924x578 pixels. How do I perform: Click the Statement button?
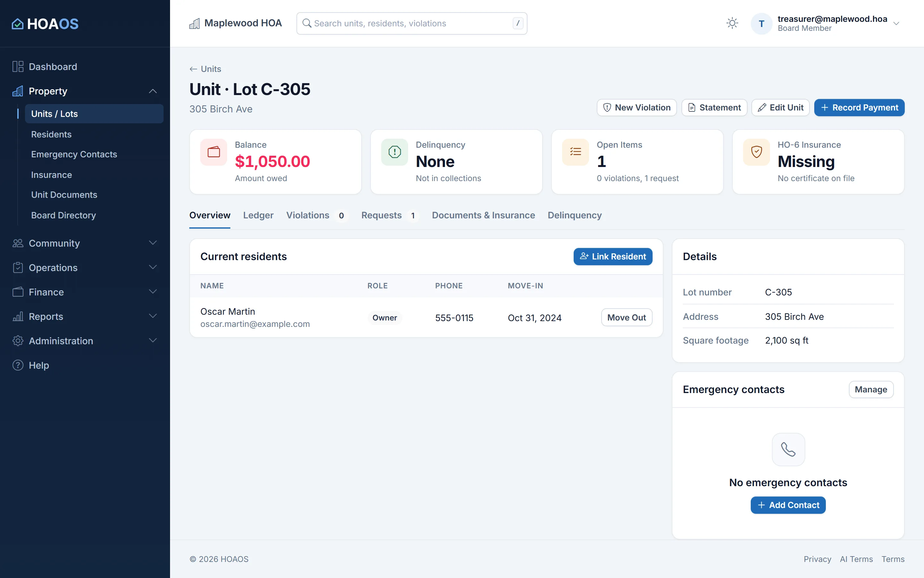pos(714,108)
